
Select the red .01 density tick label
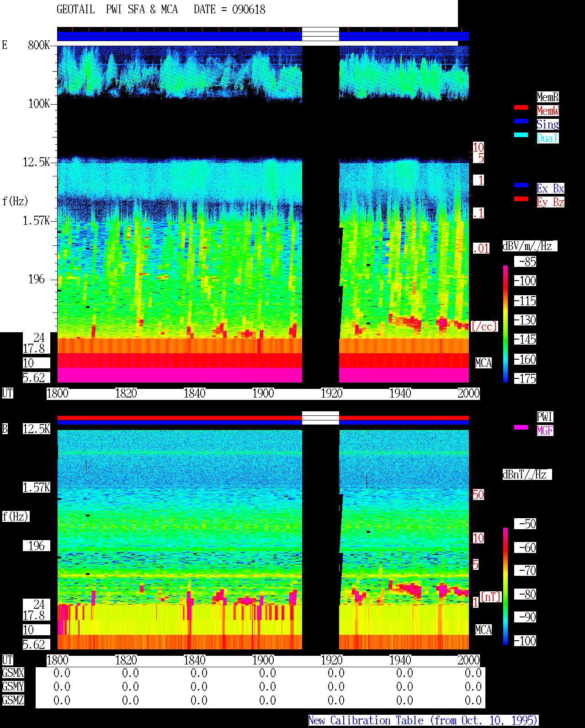(481, 249)
